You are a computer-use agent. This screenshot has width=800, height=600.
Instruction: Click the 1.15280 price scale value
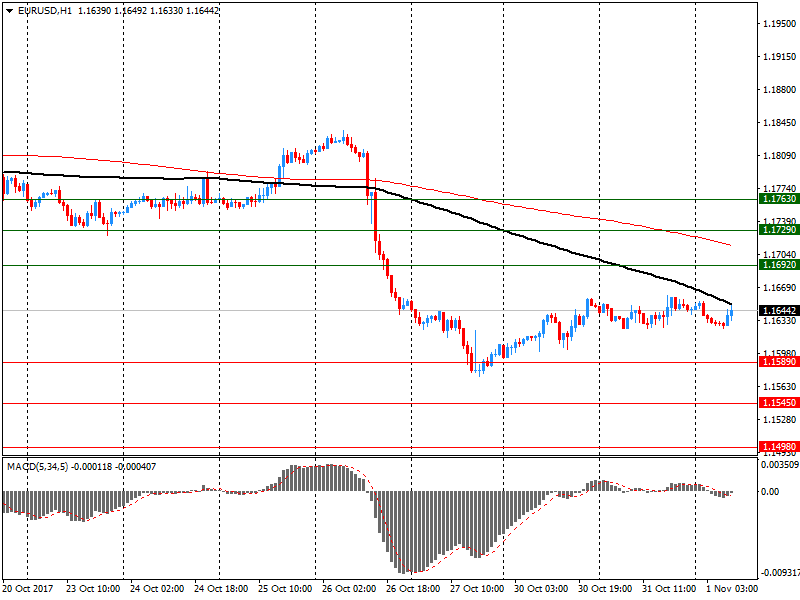[779, 419]
